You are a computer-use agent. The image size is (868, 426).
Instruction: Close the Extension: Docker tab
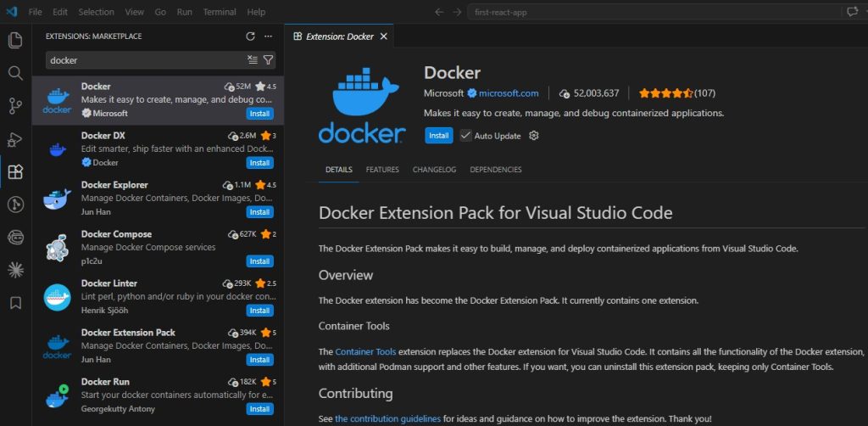click(x=384, y=36)
